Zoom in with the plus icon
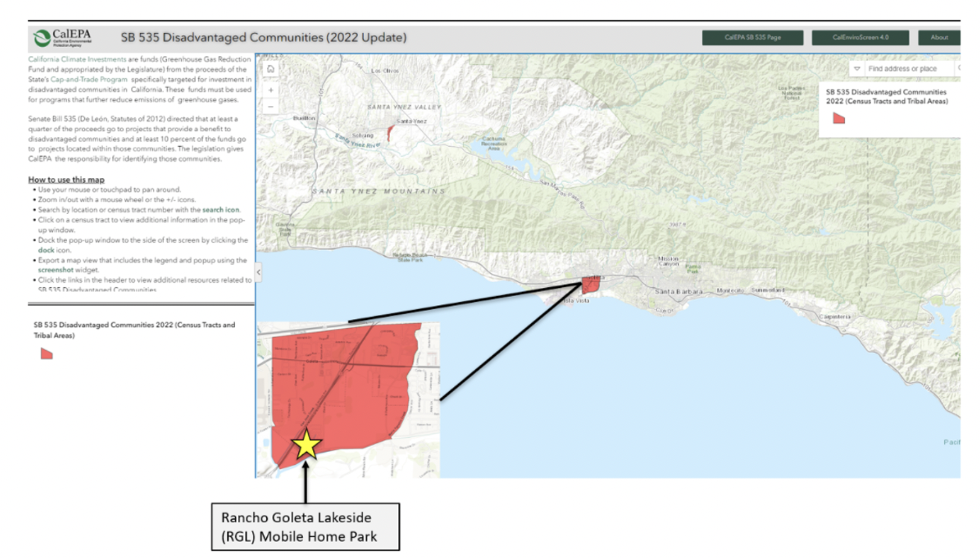Image resolution: width=980 pixels, height=558 pixels. [x=270, y=90]
